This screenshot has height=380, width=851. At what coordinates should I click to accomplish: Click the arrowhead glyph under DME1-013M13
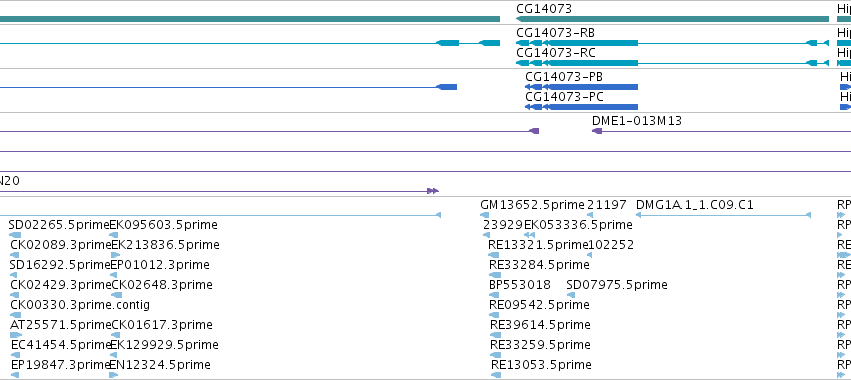(x=597, y=131)
